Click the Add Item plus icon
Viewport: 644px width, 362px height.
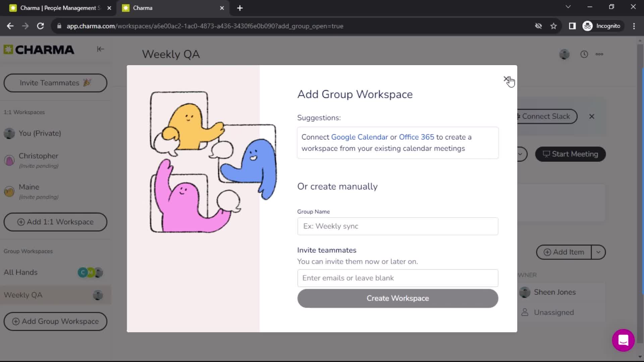(548, 252)
